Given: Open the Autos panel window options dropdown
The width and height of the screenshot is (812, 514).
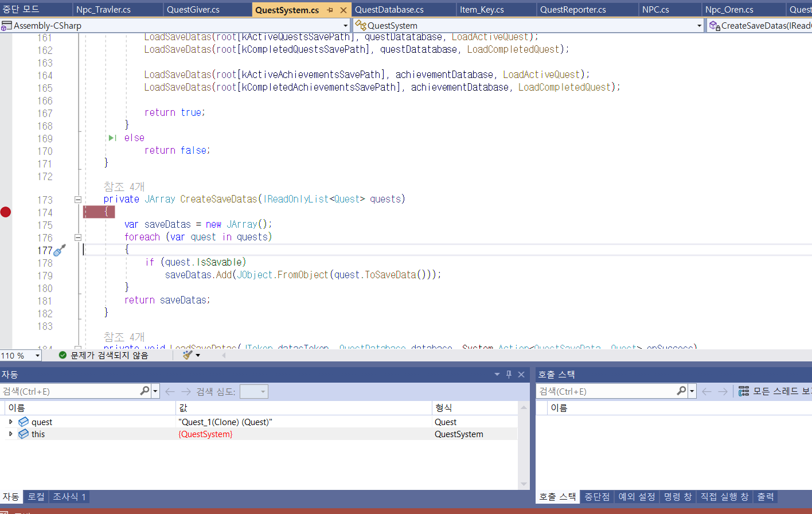Looking at the screenshot, I should [497, 375].
